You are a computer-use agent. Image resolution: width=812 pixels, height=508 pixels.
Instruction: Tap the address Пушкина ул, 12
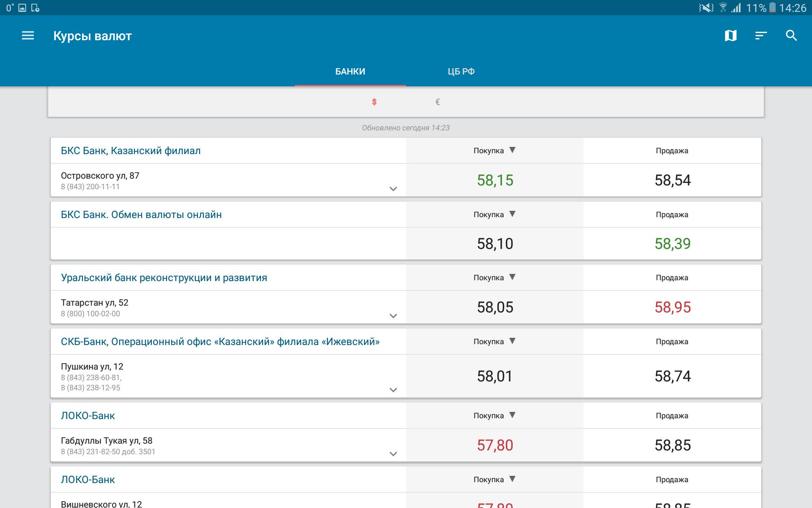point(92,367)
